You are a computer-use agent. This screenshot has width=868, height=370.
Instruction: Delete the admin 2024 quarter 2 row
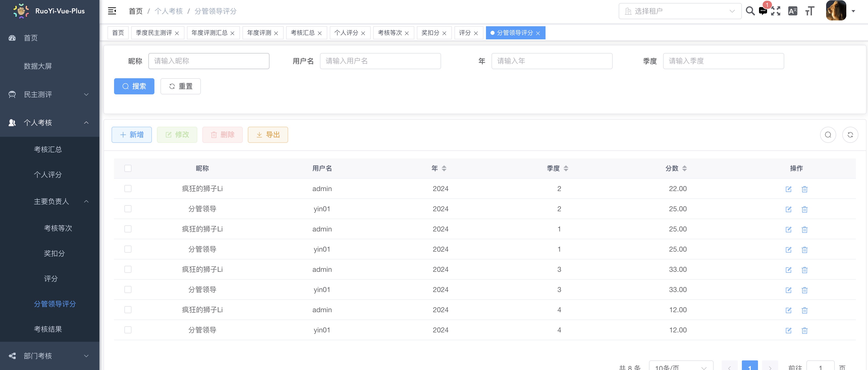click(805, 189)
